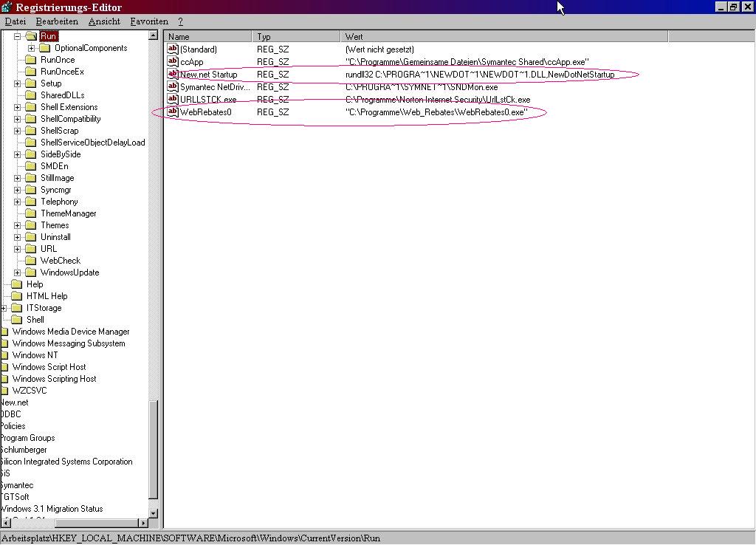The width and height of the screenshot is (756, 545).
Task: Expand the SideBySide key
Action: [18, 154]
